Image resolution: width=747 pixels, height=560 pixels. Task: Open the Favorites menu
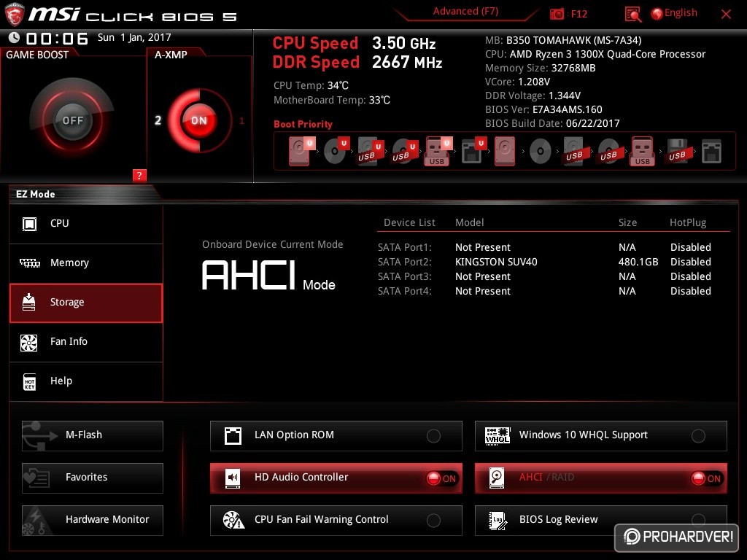click(x=93, y=478)
